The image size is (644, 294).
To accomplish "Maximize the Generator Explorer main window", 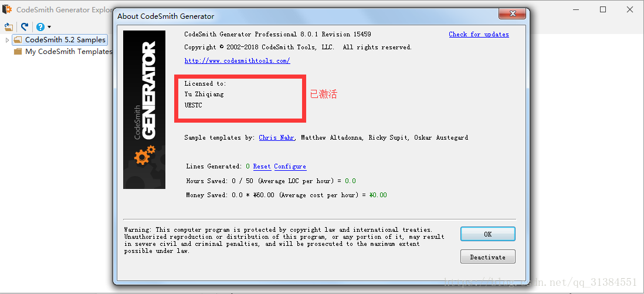I will [x=602, y=9].
